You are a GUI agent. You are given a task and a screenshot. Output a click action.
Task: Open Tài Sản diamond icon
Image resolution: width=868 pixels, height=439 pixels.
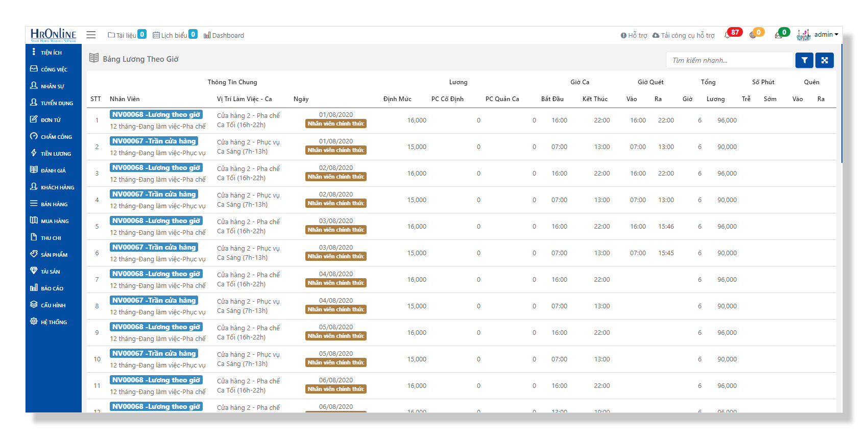(x=34, y=271)
